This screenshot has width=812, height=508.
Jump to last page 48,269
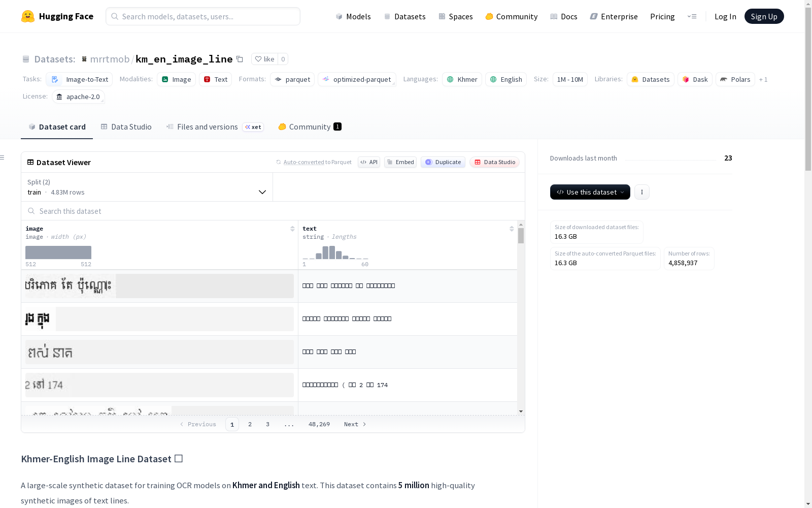click(319, 424)
